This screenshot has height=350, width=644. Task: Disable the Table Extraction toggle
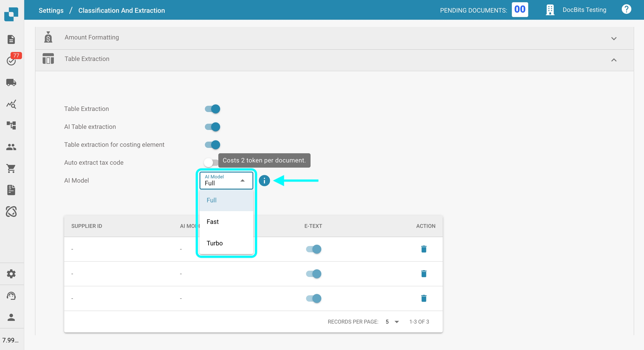pos(212,109)
